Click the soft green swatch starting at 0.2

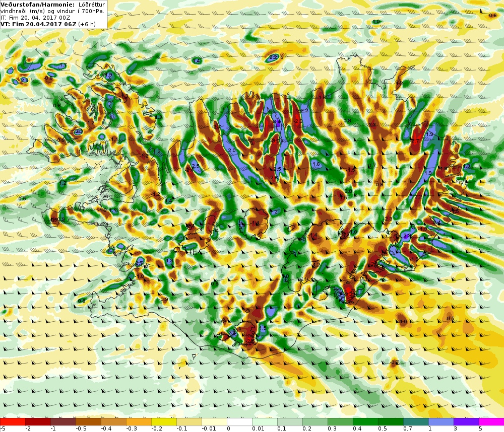(315, 422)
